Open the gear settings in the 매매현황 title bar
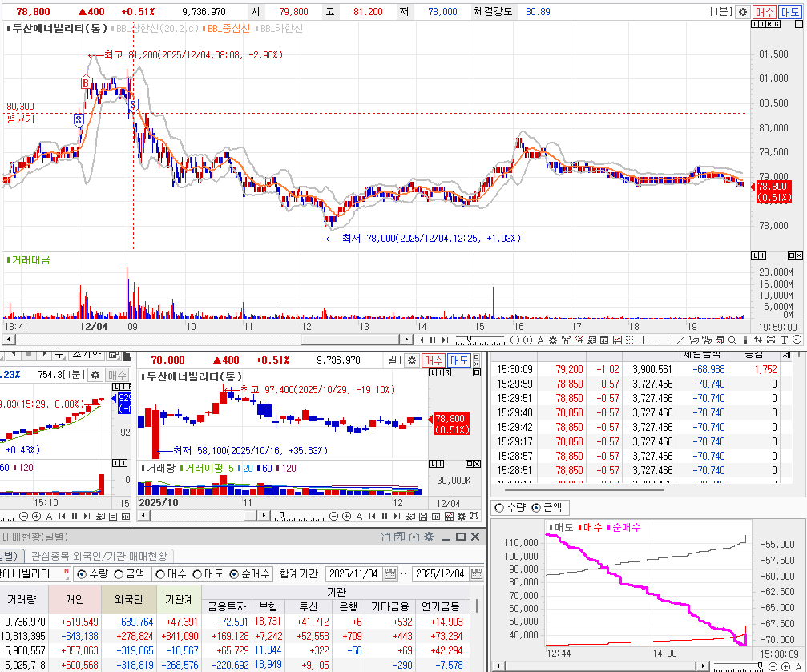The width and height of the screenshot is (807, 672). point(428,537)
